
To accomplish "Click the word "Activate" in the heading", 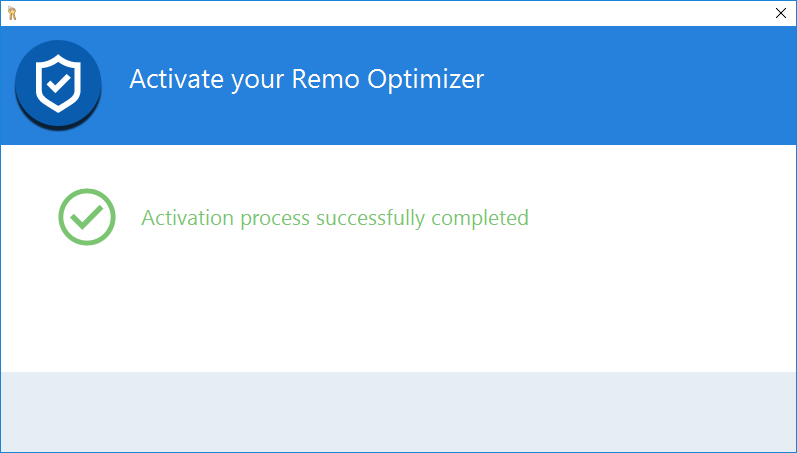I will (x=170, y=79).
